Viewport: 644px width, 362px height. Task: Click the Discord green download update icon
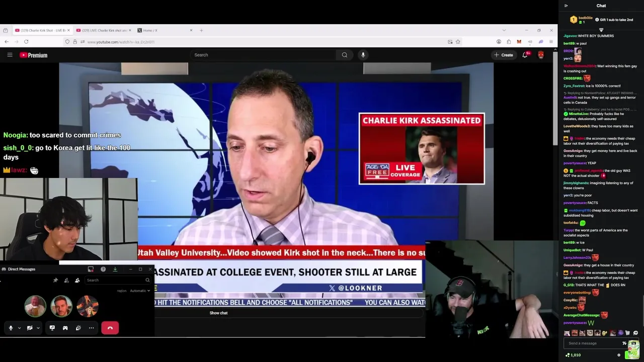point(115,269)
